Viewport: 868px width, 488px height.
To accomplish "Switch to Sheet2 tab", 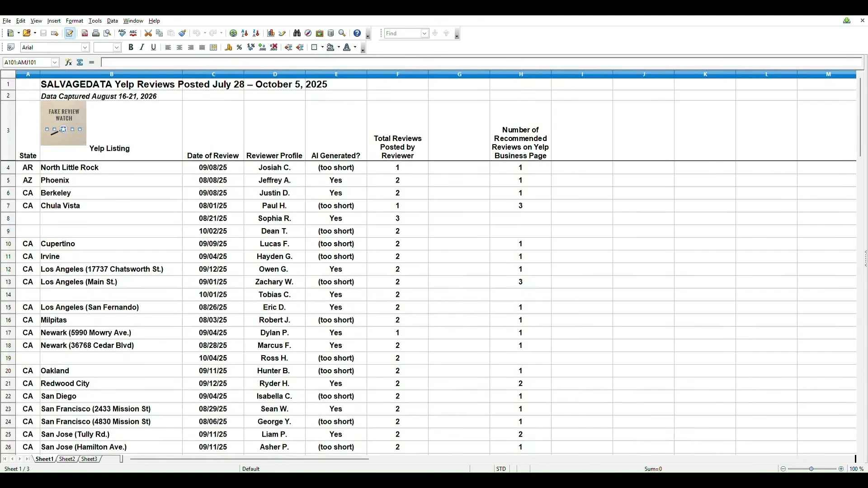I will pyautogui.click(x=67, y=459).
